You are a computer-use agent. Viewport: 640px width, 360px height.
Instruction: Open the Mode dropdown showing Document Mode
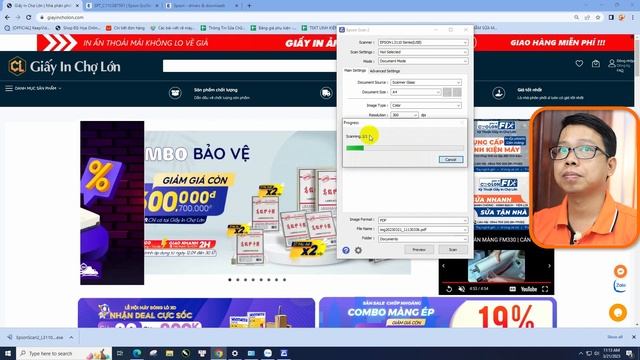[423, 61]
